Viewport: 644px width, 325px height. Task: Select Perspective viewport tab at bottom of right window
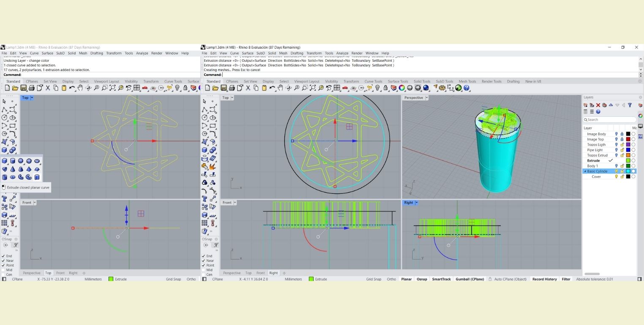click(232, 273)
